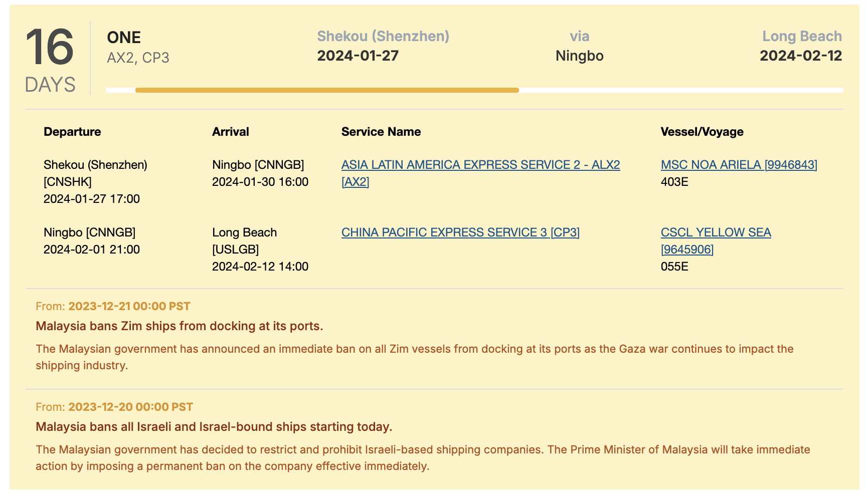The height and width of the screenshot is (494, 868).
Task: Click the Israeli-based shipping ban description paragraph
Action: (x=423, y=458)
